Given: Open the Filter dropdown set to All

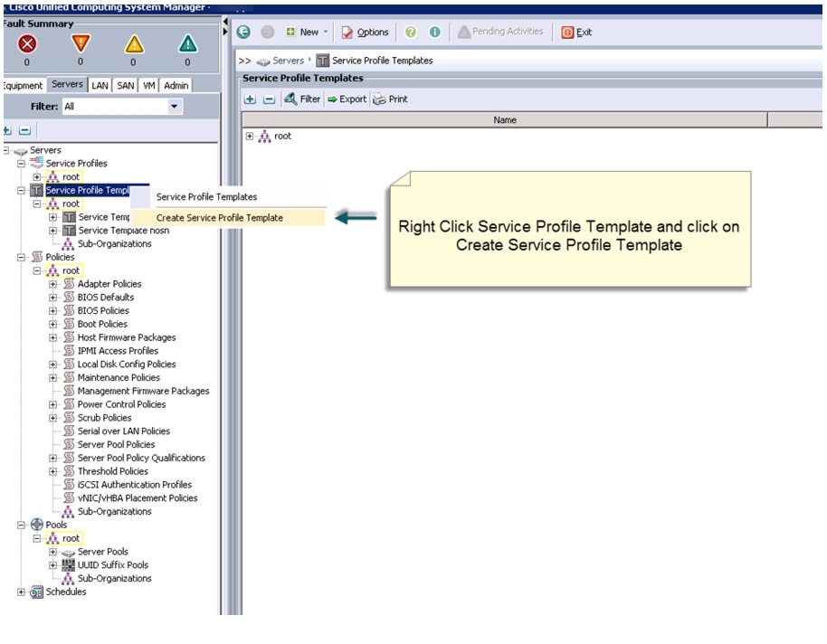Looking at the screenshot, I should [x=175, y=107].
